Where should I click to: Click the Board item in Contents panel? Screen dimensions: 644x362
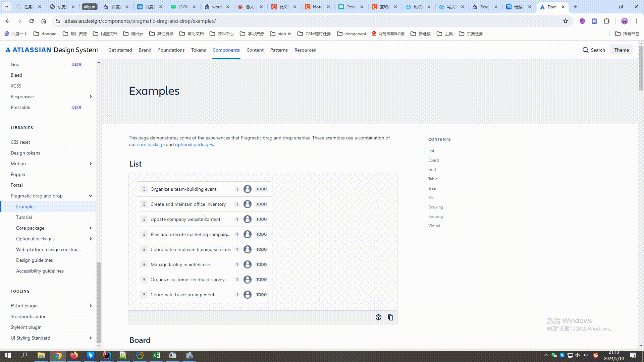tap(433, 160)
